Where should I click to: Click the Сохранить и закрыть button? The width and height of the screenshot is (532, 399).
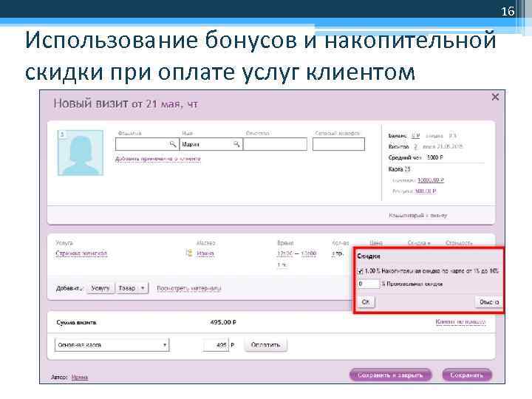pos(390,375)
